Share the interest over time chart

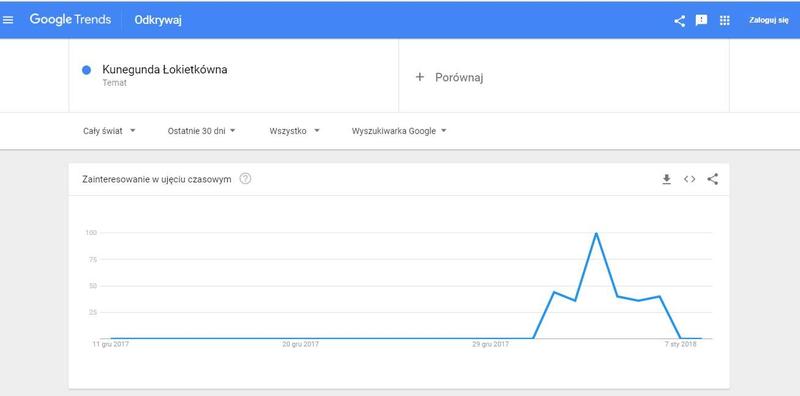click(x=713, y=179)
